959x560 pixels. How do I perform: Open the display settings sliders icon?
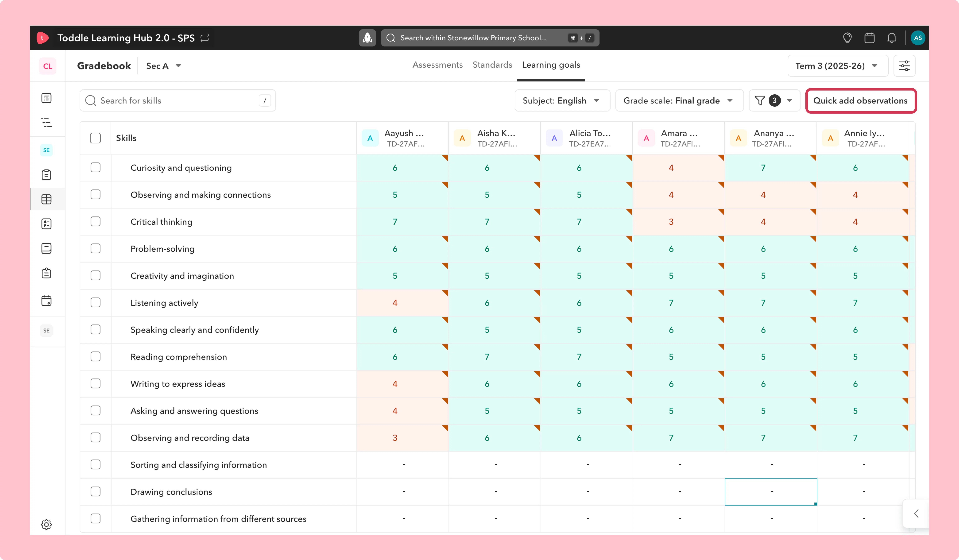pos(904,66)
